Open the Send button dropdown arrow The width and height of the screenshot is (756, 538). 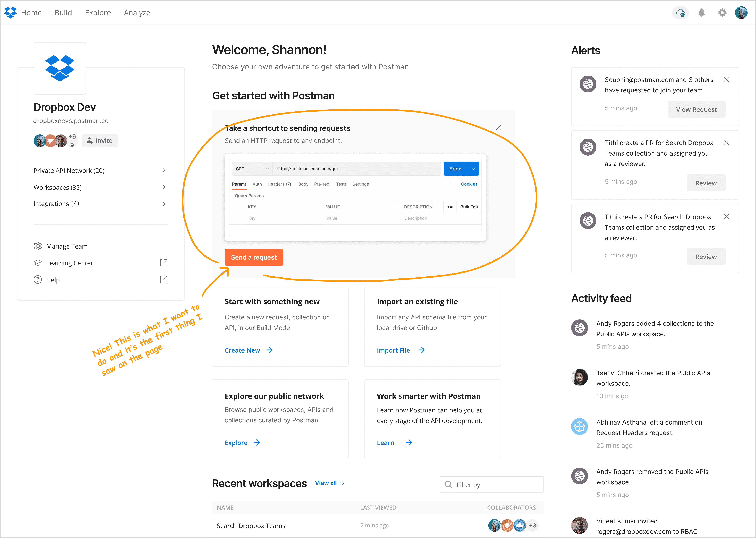pyautogui.click(x=473, y=169)
